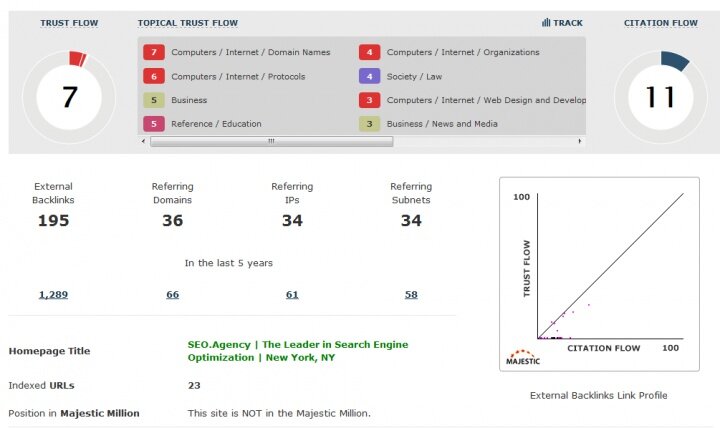This screenshot has width=720, height=428.
Task: Open the TOPICAL TRUST FLOW heading link
Action: (188, 23)
